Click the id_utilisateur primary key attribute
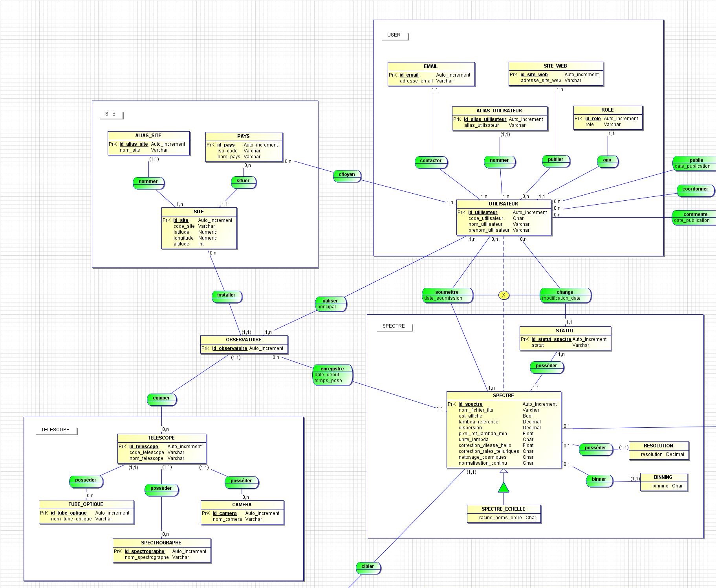 point(483,212)
